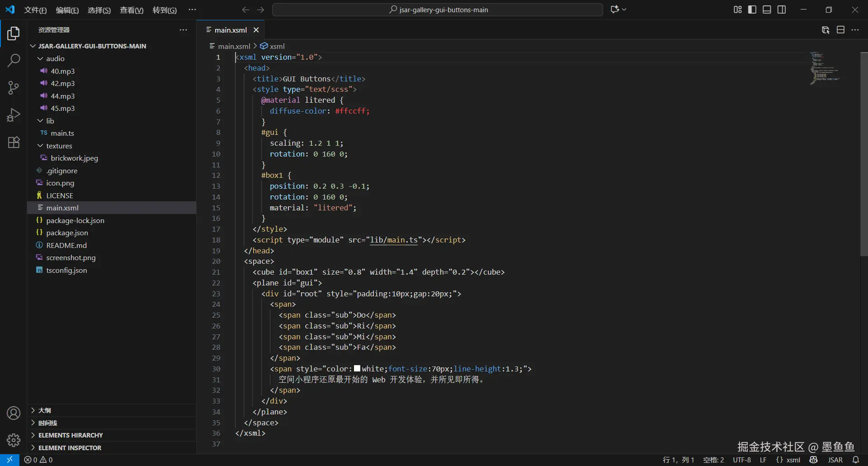The height and width of the screenshot is (466, 868).
Task: Open the Source Control view
Action: point(14,88)
